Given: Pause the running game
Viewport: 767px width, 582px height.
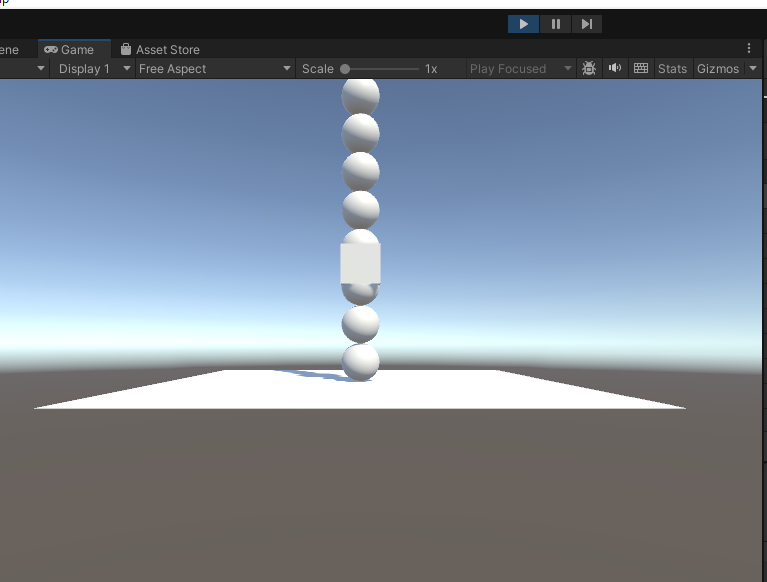Looking at the screenshot, I should point(556,24).
